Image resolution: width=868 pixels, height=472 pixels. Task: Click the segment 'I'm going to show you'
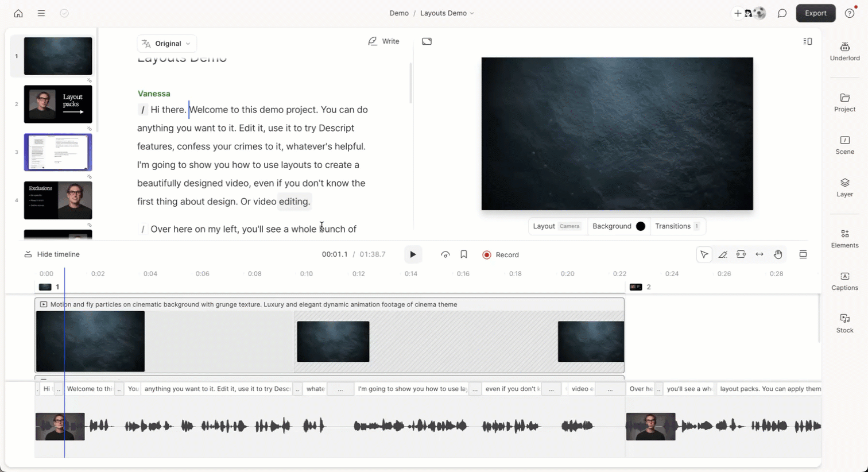412,389
